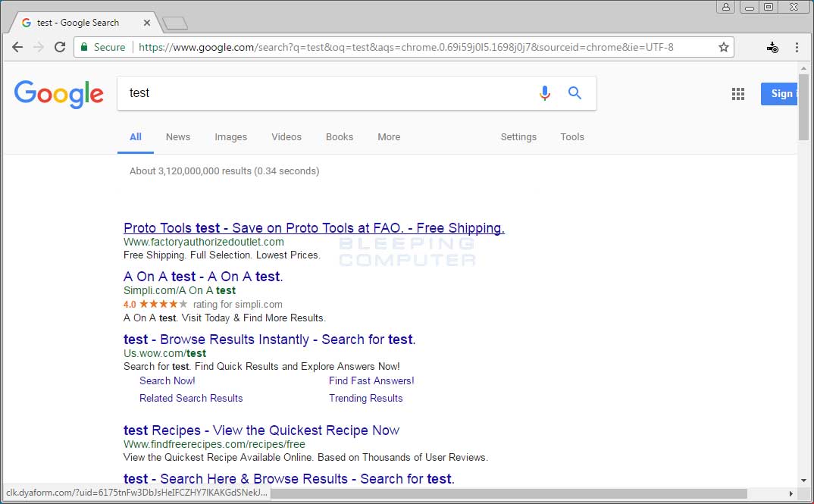This screenshot has height=504, width=814.
Task: Expand the search Tools options
Action: point(572,137)
